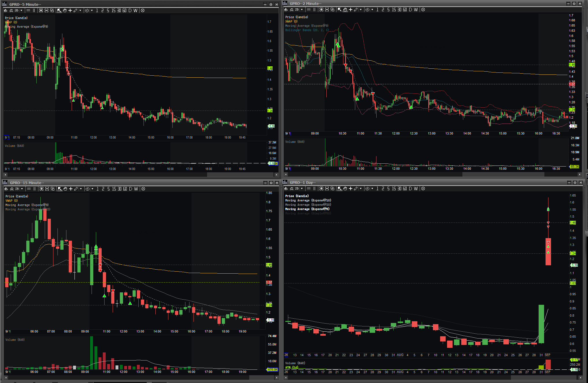Viewport: 588px width, 383px height.
Task: Expand studies dropdown arrow in 1 Day toolbar
Action: point(302,188)
